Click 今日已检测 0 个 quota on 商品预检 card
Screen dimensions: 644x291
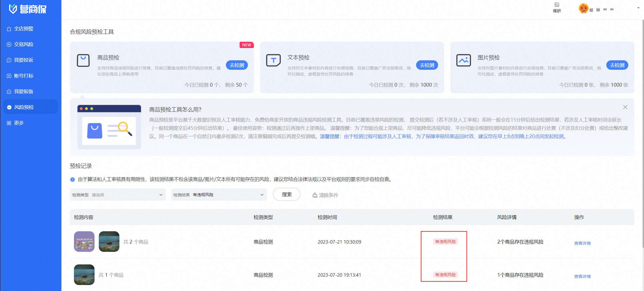point(202,85)
